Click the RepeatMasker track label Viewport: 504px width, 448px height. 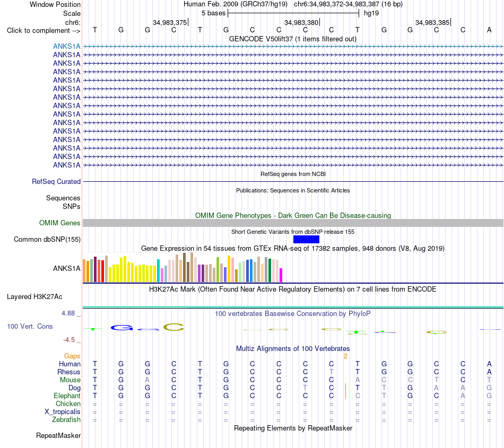(x=58, y=435)
